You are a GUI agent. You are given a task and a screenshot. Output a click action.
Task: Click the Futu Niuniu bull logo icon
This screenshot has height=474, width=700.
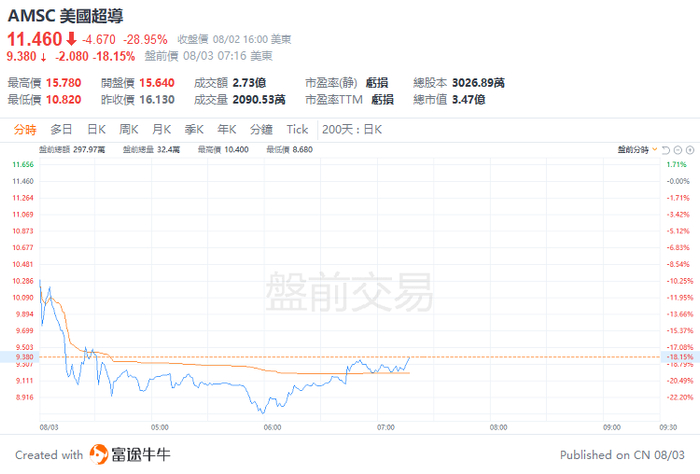[100, 454]
